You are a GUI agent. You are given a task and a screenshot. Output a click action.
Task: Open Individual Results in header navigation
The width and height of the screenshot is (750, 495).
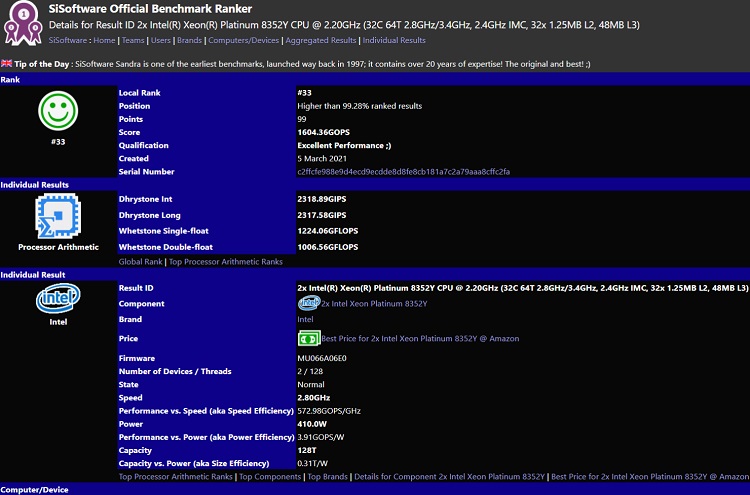point(394,40)
